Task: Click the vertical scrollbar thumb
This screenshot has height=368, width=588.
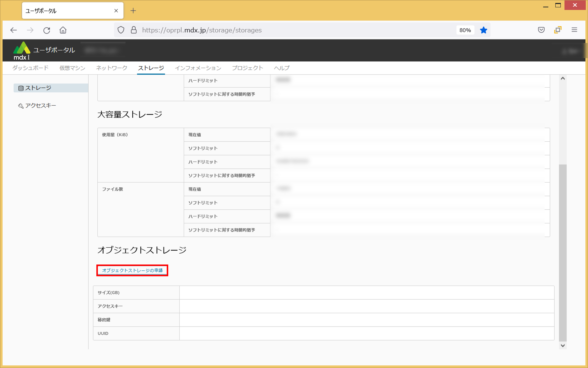Action: (563, 253)
